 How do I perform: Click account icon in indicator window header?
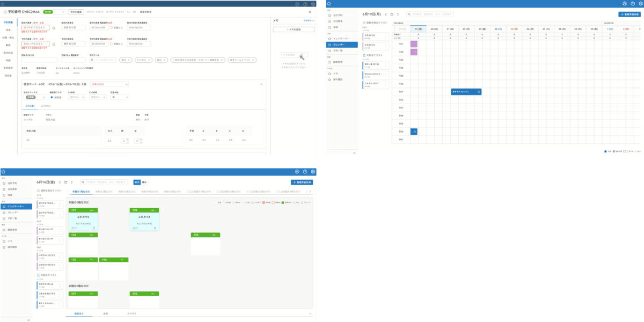click(x=297, y=172)
